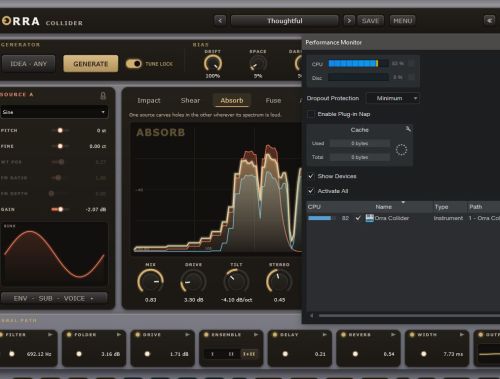Open Dropout Protection Minimum dropdown
500x379 pixels.
pyautogui.click(x=393, y=98)
